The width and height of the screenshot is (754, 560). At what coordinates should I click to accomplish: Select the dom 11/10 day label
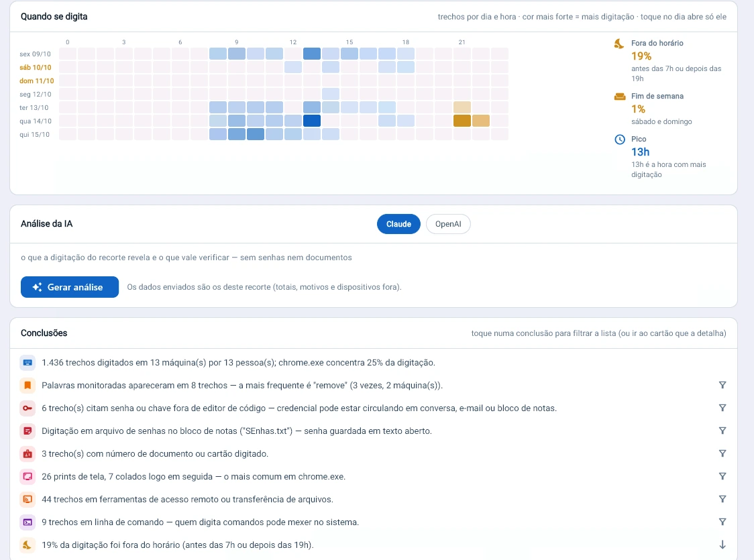tap(36, 80)
